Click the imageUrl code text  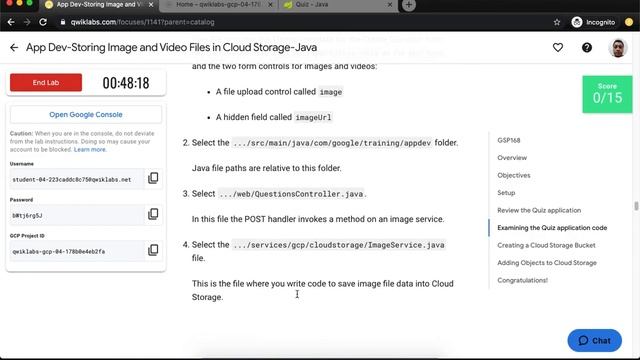pyautogui.click(x=313, y=118)
